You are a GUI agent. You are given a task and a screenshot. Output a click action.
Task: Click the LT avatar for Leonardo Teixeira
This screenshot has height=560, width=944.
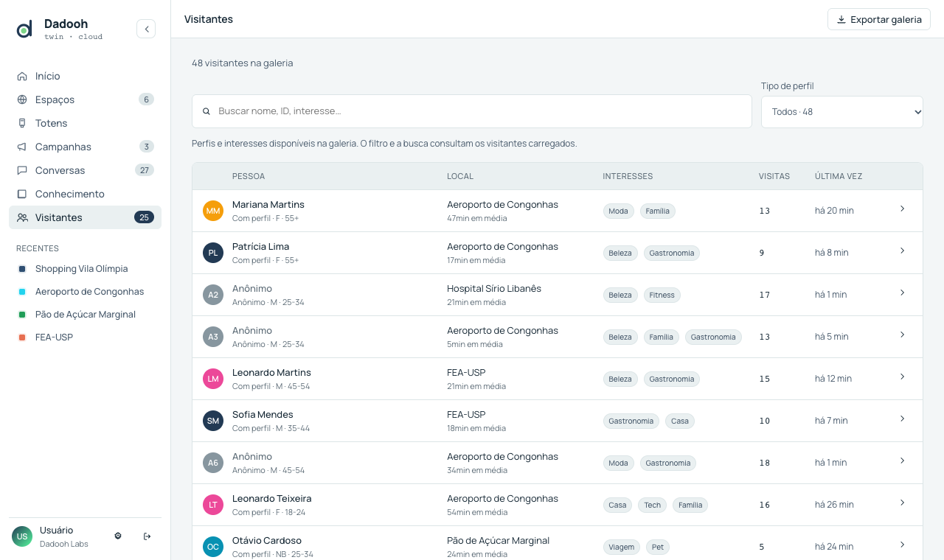pos(213,505)
